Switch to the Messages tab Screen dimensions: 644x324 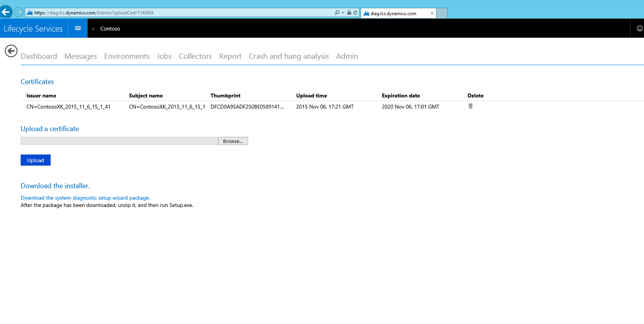[81, 56]
